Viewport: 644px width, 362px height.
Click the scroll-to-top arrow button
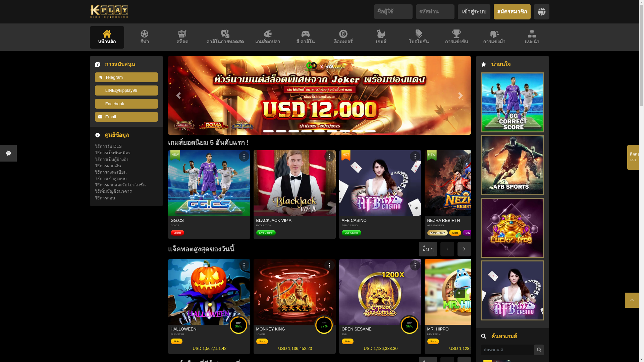coord(632,300)
